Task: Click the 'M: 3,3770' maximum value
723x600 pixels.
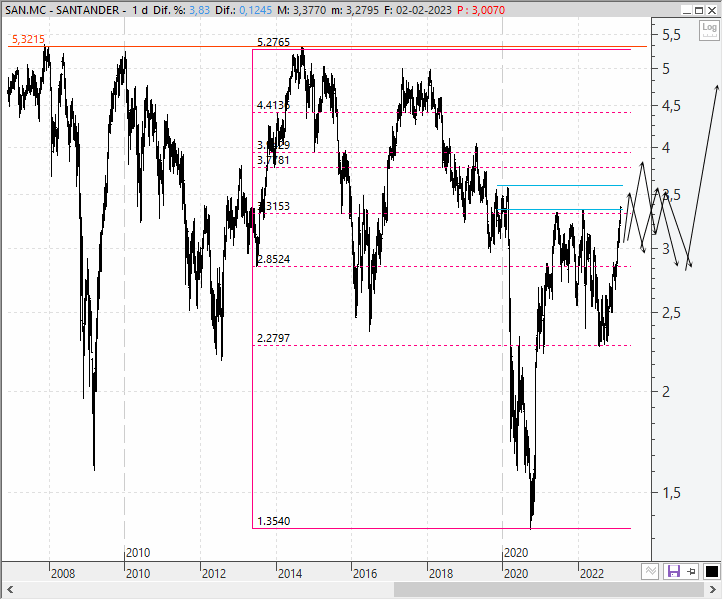Action: tap(302, 10)
